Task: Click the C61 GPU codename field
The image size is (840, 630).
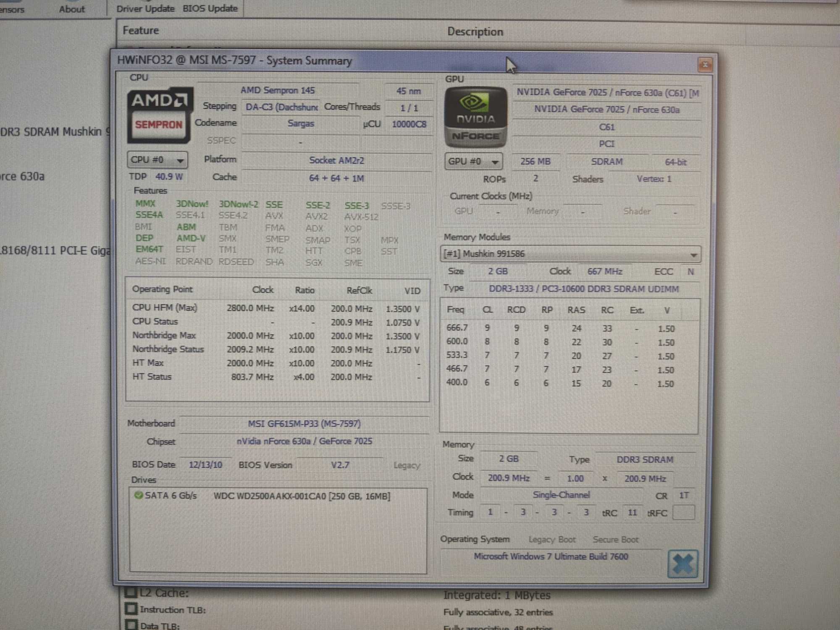Action: pos(606,127)
